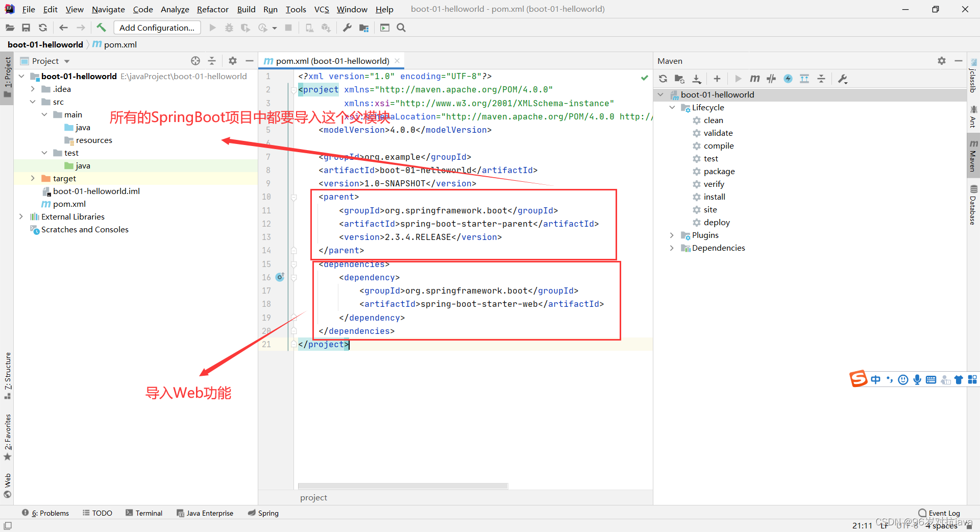Open the Structure side tool window

8,376
